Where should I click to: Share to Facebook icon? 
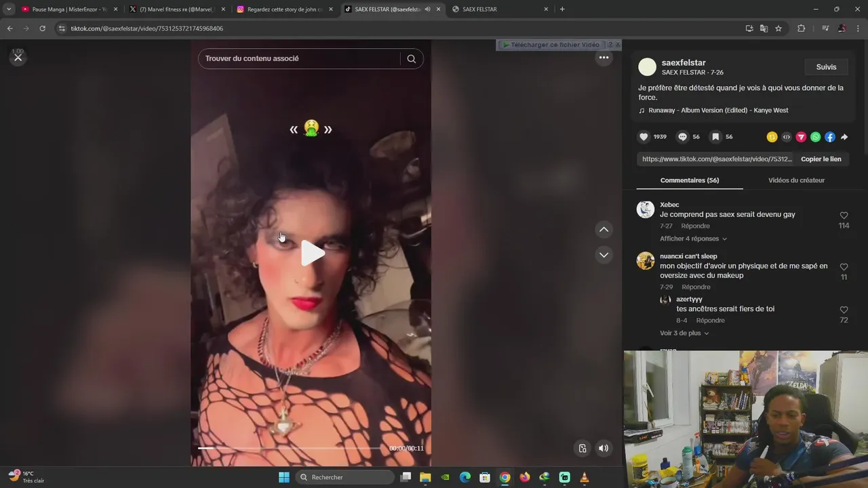pyautogui.click(x=830, y=137)
